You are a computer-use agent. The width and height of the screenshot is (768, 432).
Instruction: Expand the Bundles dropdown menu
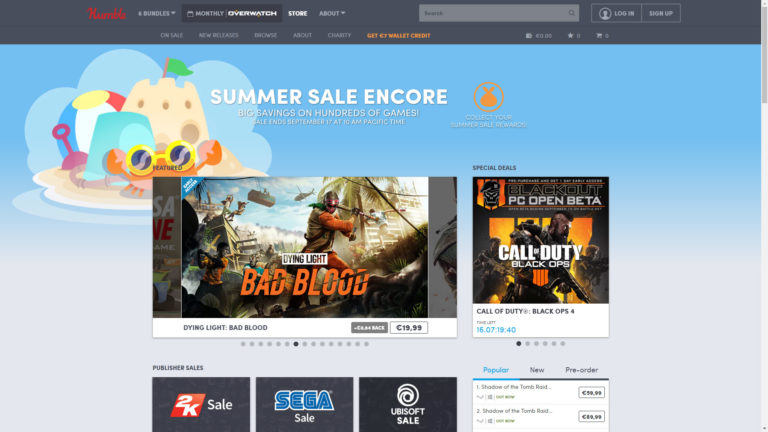point(157,13)
